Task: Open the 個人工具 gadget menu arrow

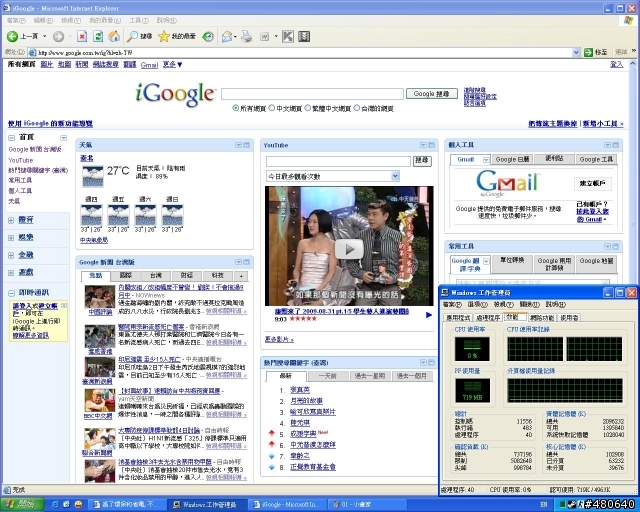Action: (x=607, y=145)
